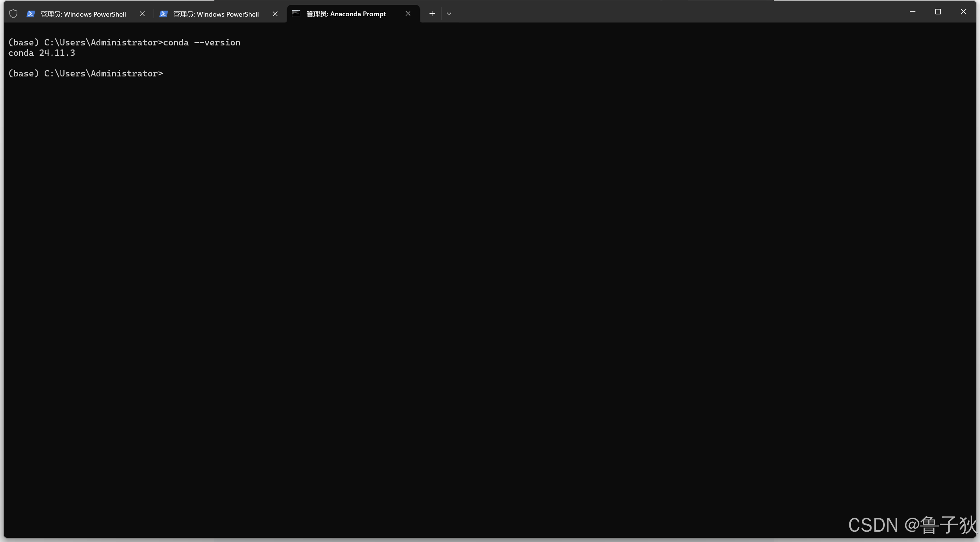Click the Anaconda Prompt tab's console icon
The width and height of the screenshot is (980, 542).
coord(296,14)
